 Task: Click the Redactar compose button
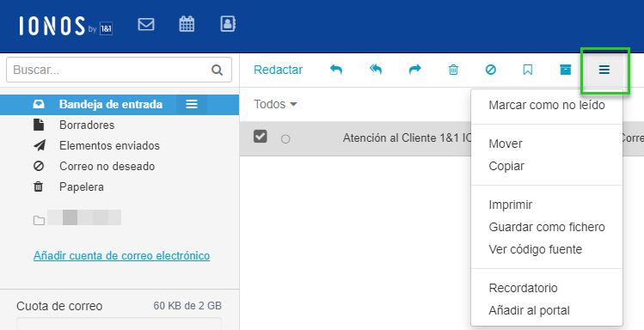coord(278,70)
